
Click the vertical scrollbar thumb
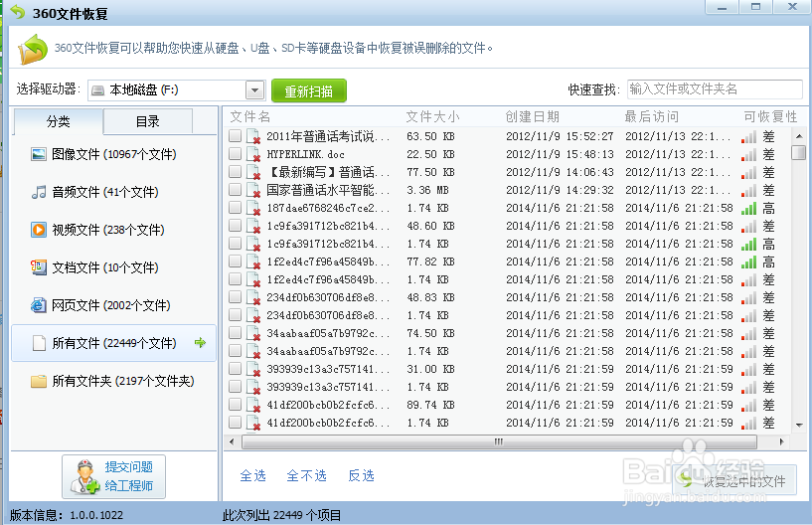(799, 152)
